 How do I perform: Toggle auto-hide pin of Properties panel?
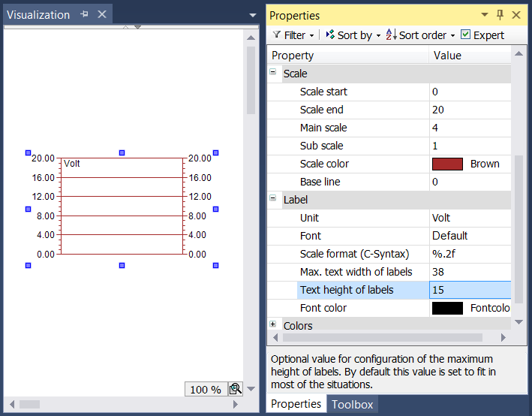(500, 14)
